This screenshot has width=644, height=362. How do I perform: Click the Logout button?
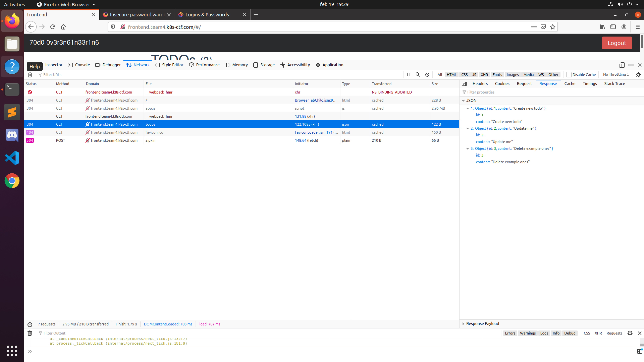[x=617, y=43]
